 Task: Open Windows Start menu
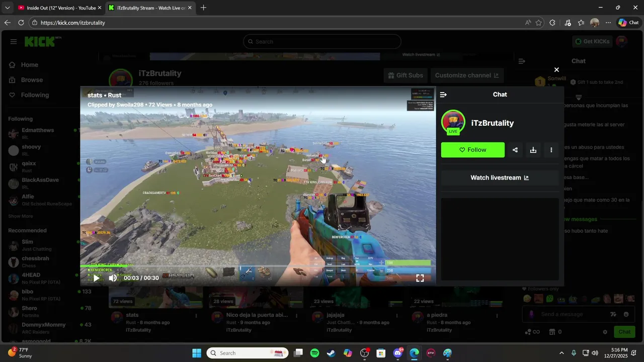(197, 353)
